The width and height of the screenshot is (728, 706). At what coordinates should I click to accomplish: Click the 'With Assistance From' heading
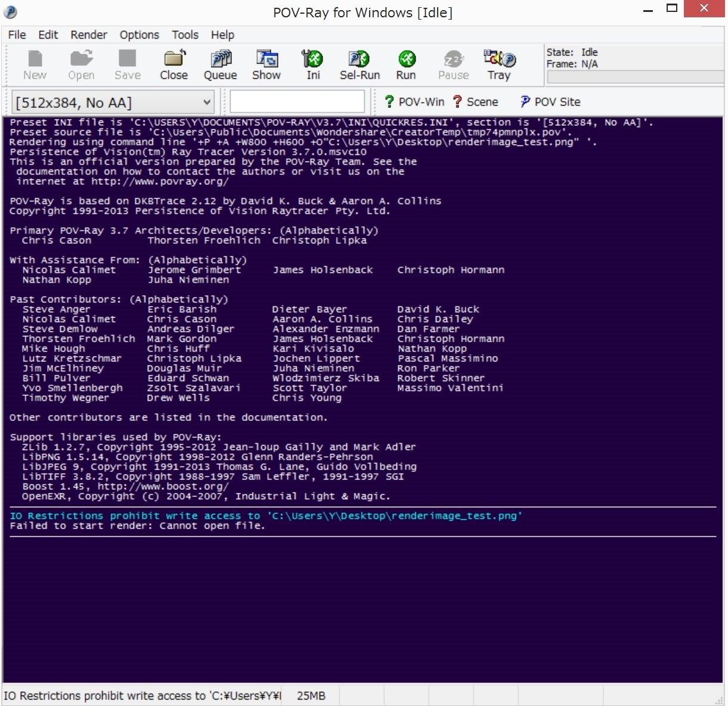128,260
